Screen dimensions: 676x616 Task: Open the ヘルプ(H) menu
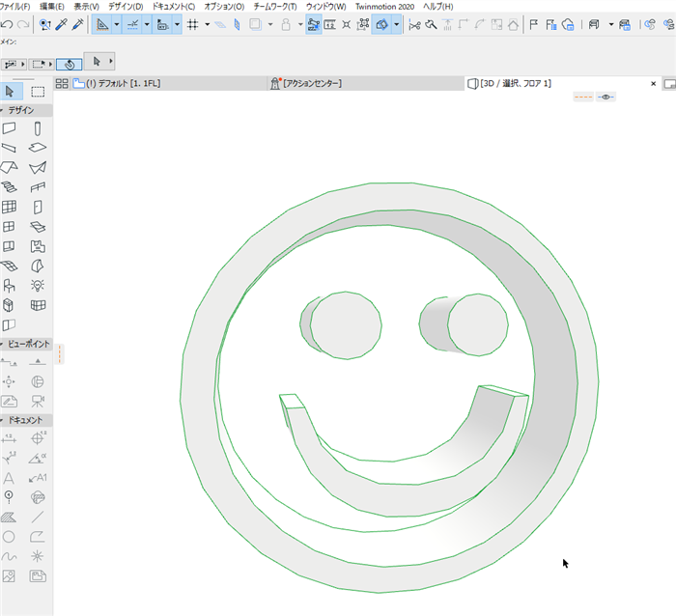(x=438, y=7)
